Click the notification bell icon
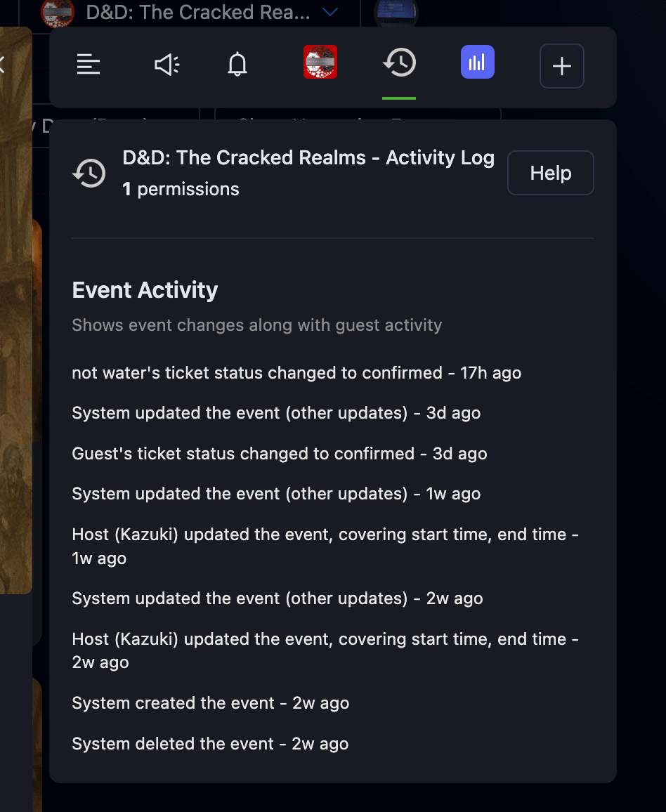 coord(237,63)
